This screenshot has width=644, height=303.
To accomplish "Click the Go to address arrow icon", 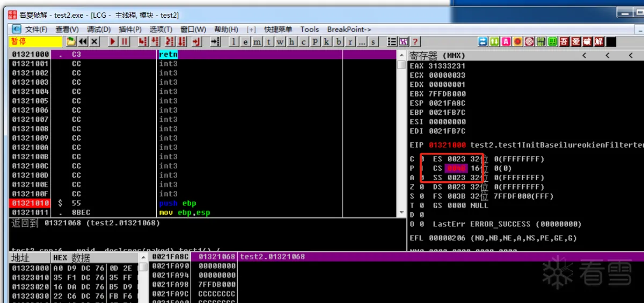I will 215,41.
